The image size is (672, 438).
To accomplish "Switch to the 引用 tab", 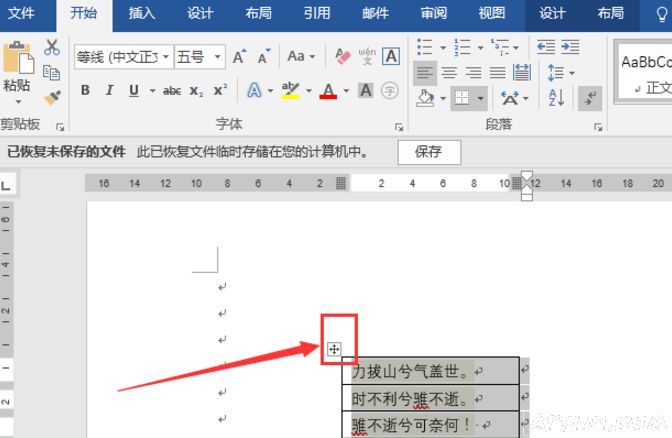I will coord(317,13).
